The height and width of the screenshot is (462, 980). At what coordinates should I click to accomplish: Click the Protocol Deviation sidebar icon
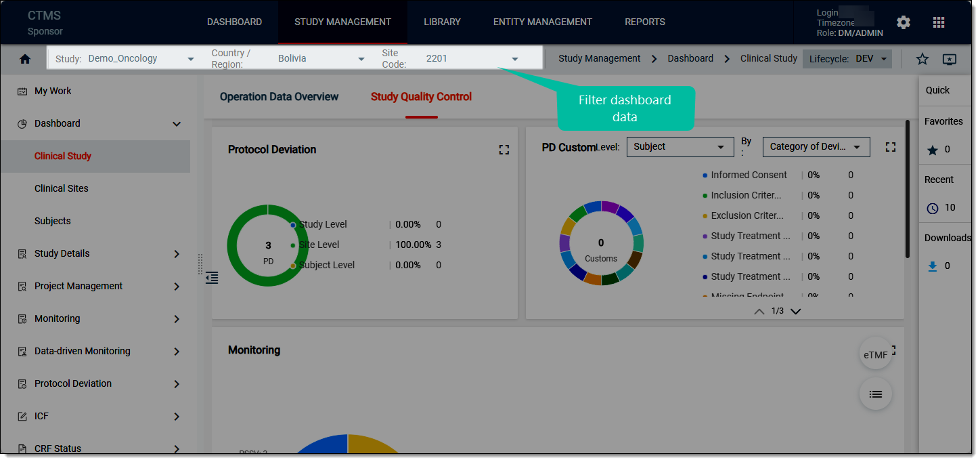[x=22, y=384]
